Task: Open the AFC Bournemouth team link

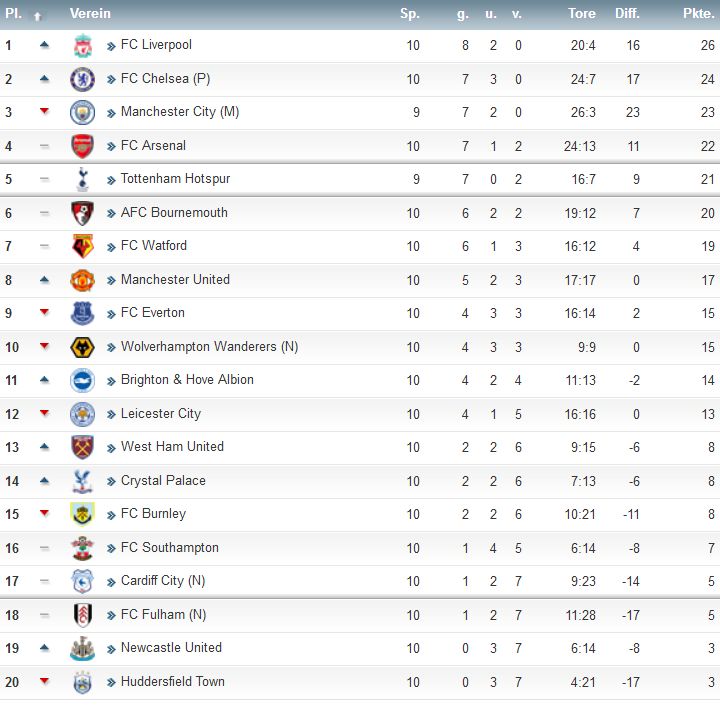Action: click(x=174, y=213)
